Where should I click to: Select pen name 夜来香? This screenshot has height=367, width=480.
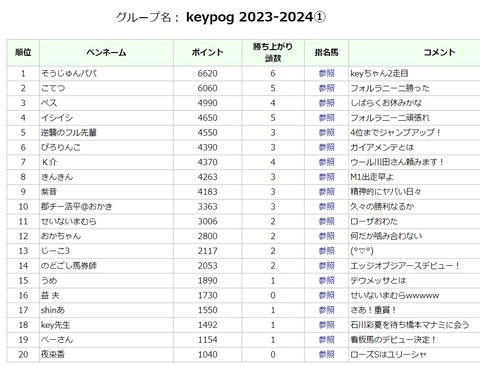[x=53, y=354]
